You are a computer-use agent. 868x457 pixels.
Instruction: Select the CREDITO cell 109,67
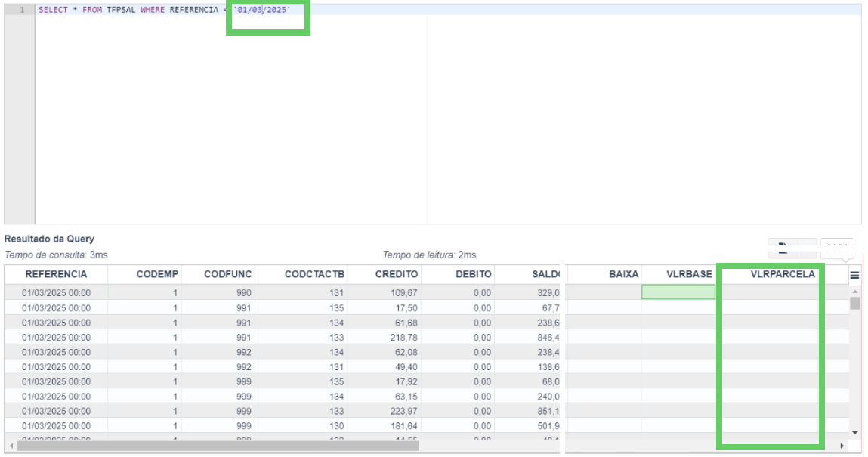tap(385, 292)
